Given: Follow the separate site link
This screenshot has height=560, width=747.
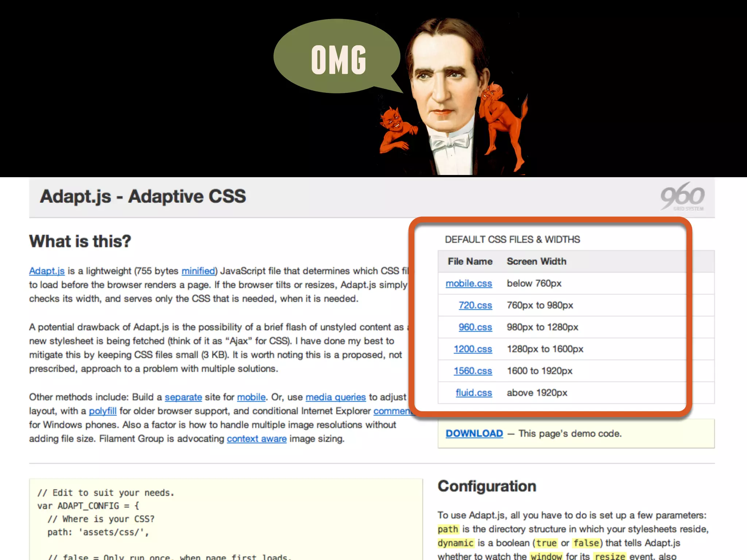Looking at the screenshot, I should point(183,397).
